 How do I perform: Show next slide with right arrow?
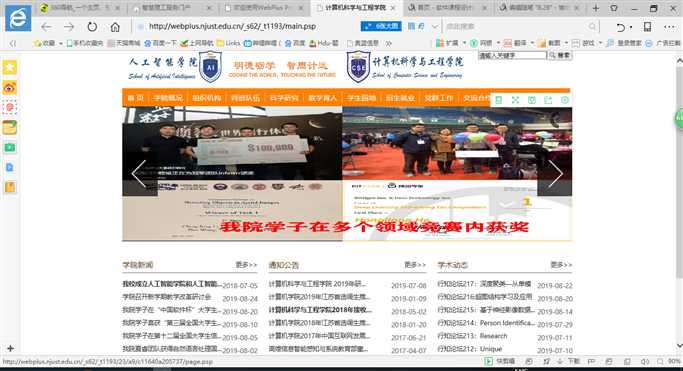(555, 174)
